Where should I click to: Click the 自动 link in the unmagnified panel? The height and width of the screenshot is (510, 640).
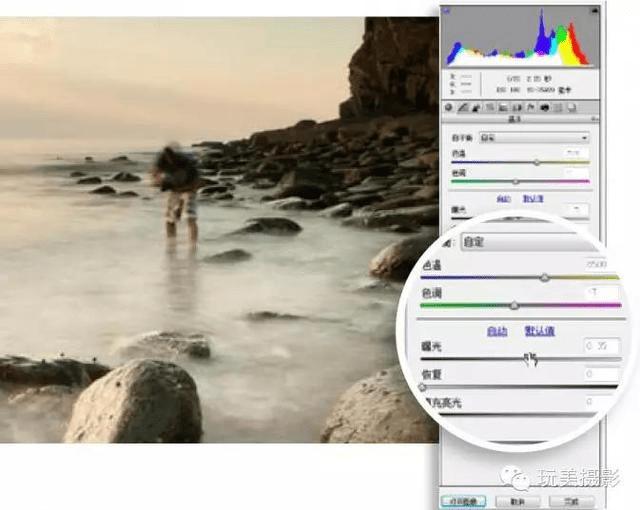(x=504, y=199)
